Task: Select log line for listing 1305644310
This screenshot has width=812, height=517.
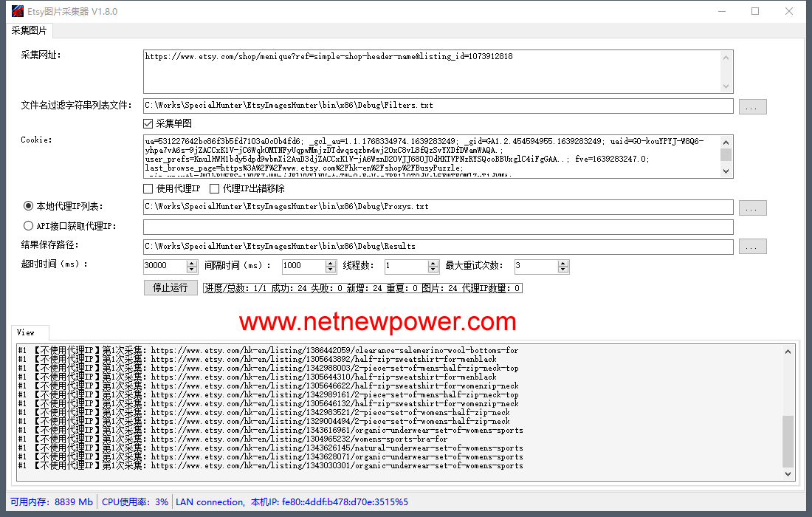Action: (x=257, y=377)
